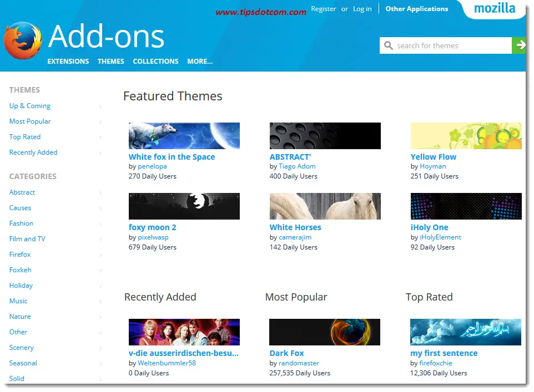Click the search magnifier icon
Image resolution: width=534 pixels, height=392 pixels.
[x=388, y=45]
